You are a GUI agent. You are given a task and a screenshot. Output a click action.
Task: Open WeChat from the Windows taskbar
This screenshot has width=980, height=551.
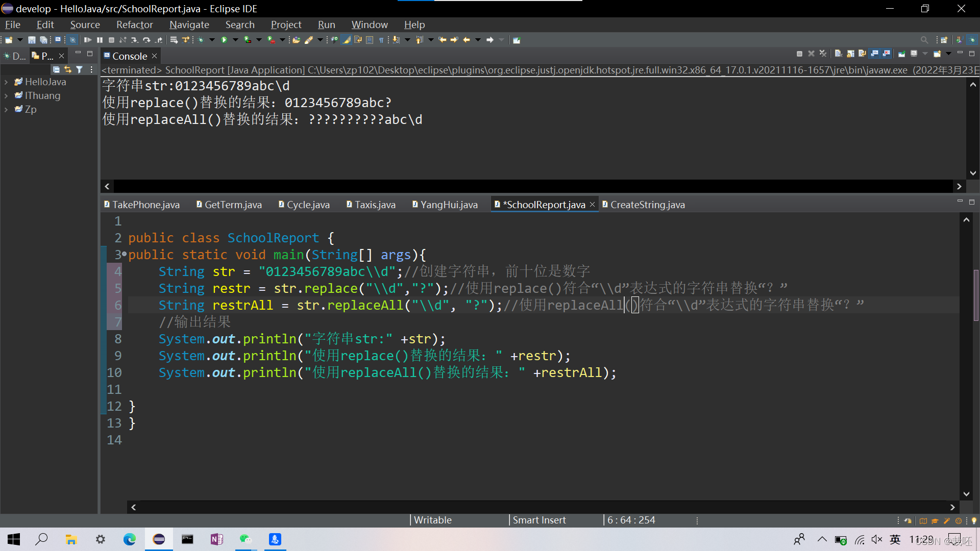tap(246, 539)
